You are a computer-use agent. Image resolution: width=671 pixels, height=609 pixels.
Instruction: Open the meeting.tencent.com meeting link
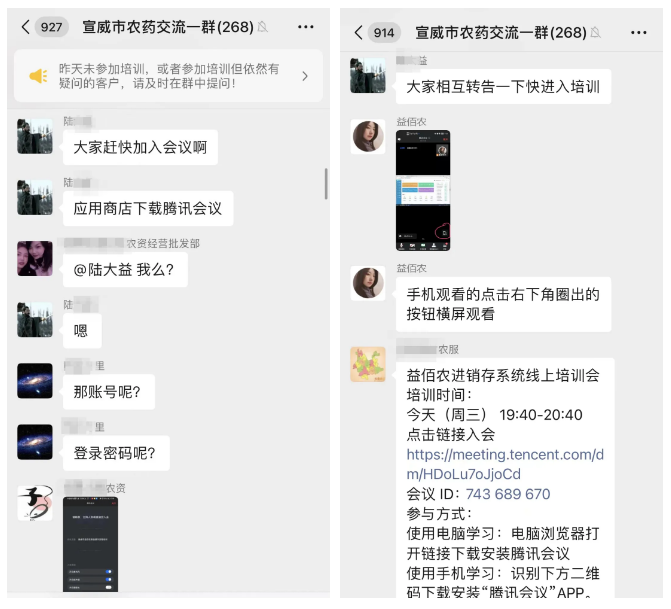pyautogui.click(x=505, y=464)
